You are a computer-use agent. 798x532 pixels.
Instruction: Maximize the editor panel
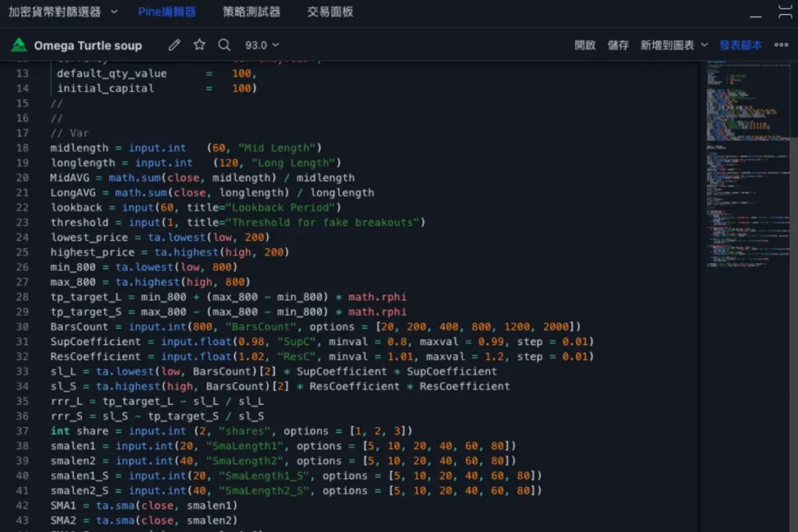786,12
